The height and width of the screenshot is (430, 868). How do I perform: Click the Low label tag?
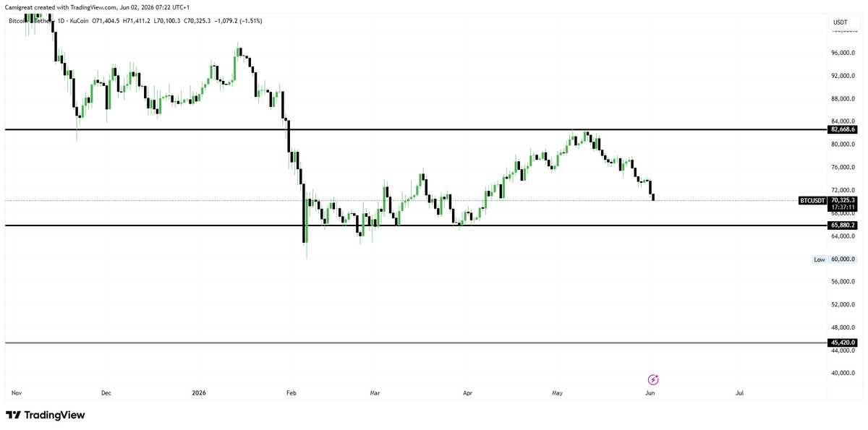(820, 259)
